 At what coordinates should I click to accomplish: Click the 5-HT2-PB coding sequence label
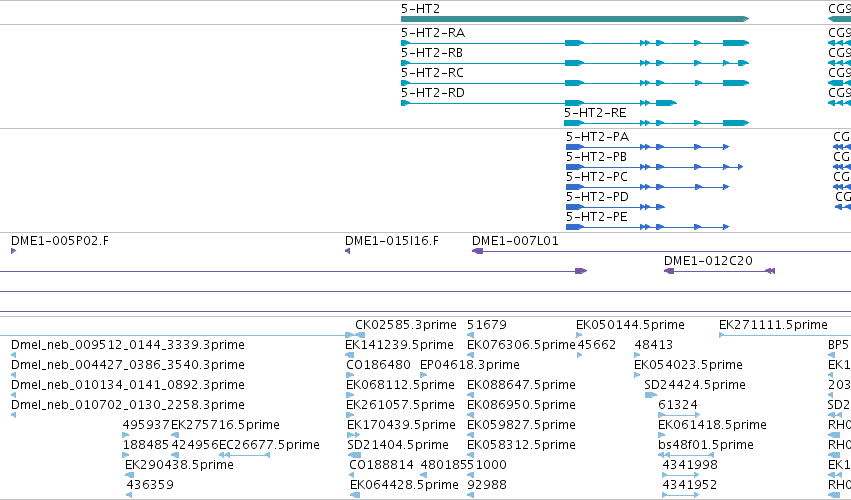(596, 157)
